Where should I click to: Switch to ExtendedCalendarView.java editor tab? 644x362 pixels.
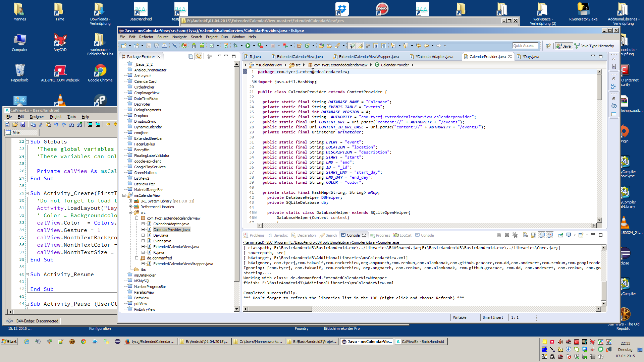click(x=300, y=57)
